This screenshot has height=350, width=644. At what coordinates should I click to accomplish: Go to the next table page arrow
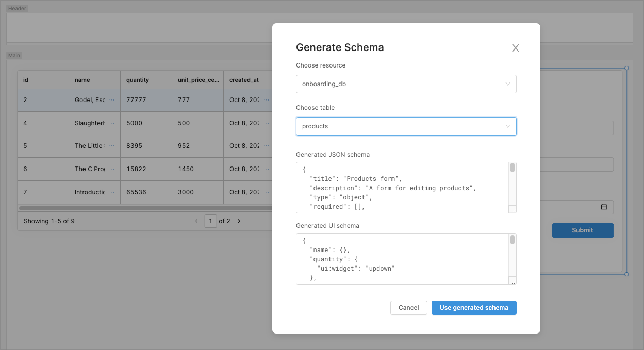click(239, 221)
